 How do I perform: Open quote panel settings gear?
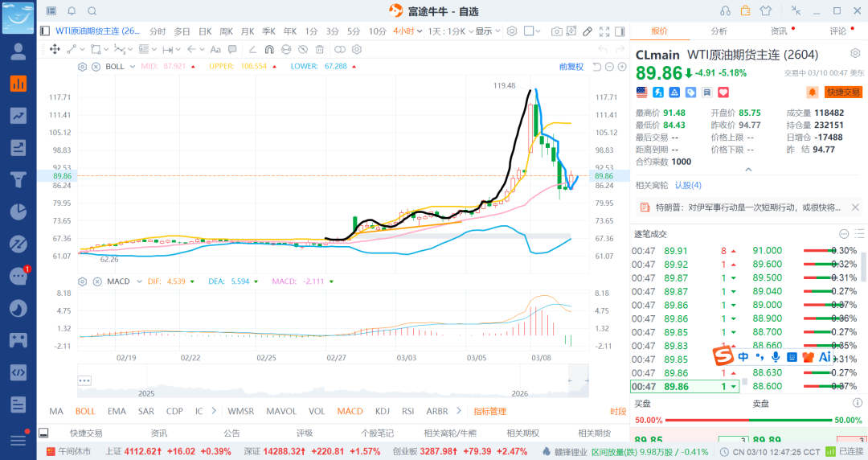point(855,53)
